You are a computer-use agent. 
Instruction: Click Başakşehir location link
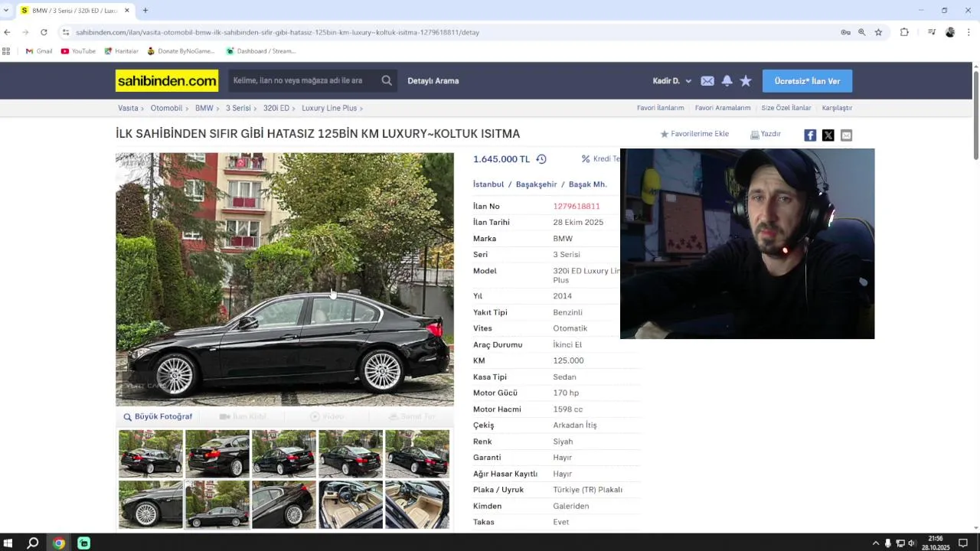[x=537, y=184]
